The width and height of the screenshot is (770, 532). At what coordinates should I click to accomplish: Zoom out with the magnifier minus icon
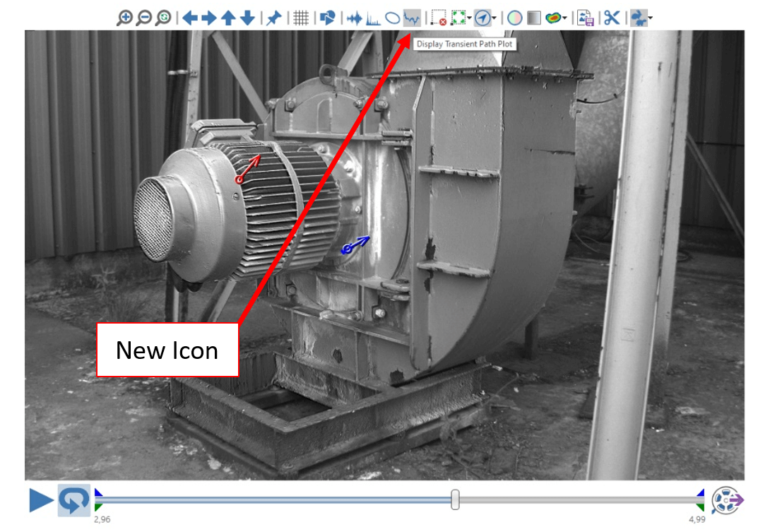(144, 18)
